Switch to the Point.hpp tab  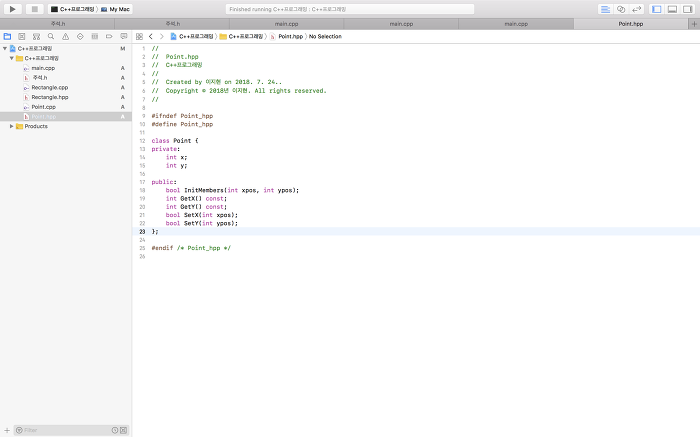tap(630, 24)
